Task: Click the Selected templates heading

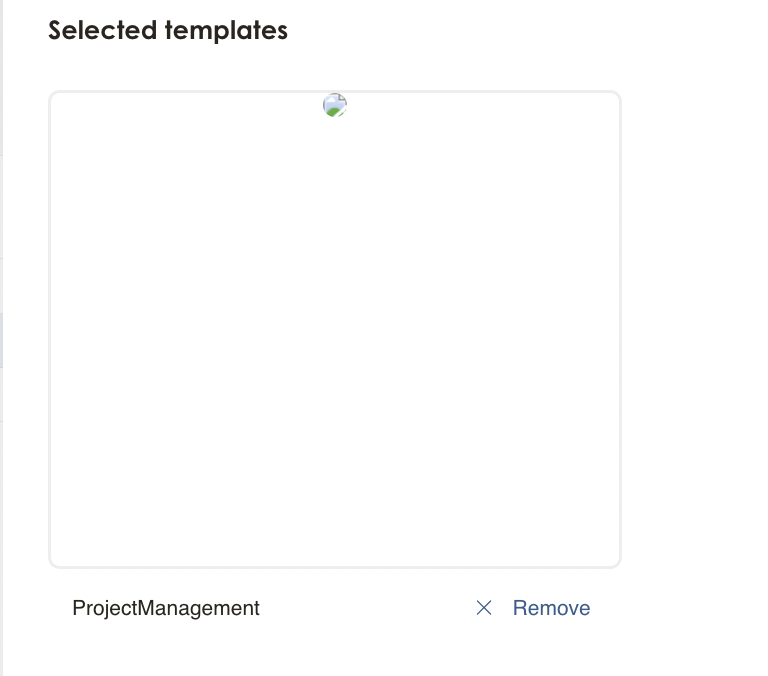Action: (168, 30)
